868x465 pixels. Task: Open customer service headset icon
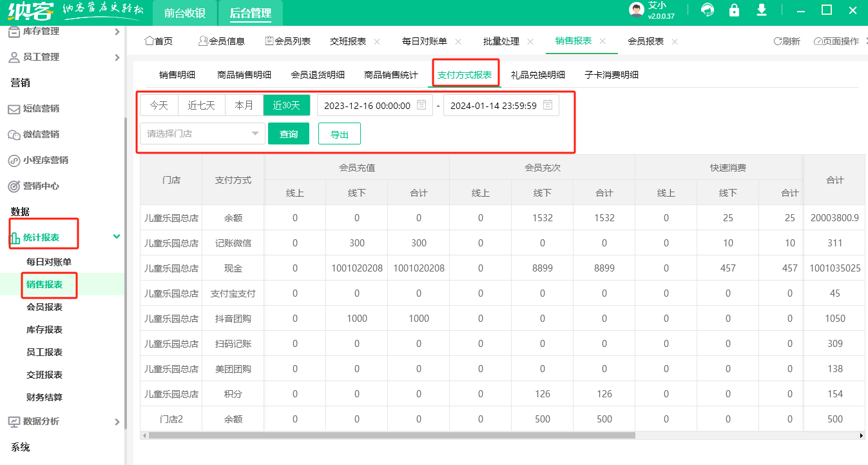pos(708,10)
